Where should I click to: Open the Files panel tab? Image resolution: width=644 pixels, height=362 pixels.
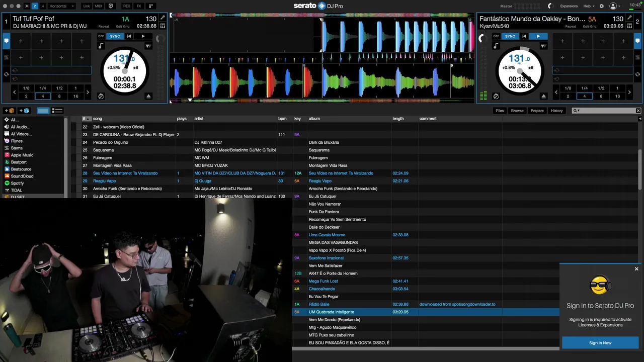500,111
